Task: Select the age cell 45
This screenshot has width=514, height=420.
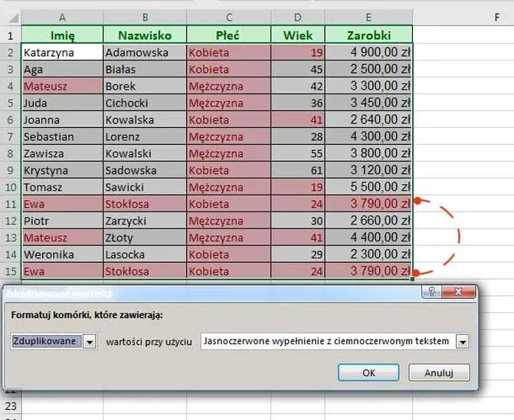Action: click(298, 69)
